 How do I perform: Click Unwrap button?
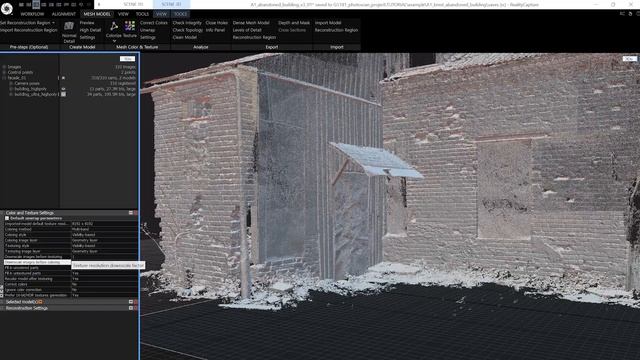click(147, 30)
